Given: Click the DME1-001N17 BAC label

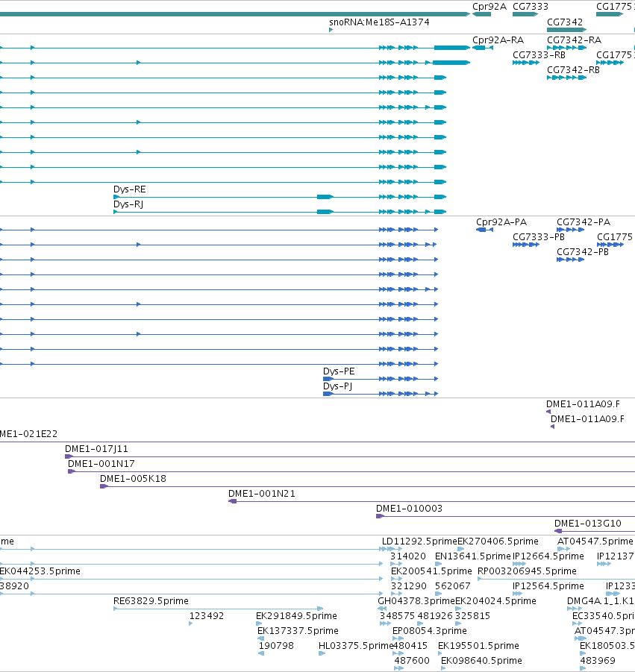Looking at the screenshot, I should (x=101, y=464).
